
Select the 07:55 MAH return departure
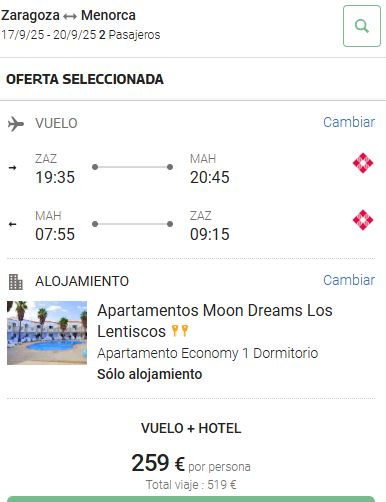click(x=55, y=234)
